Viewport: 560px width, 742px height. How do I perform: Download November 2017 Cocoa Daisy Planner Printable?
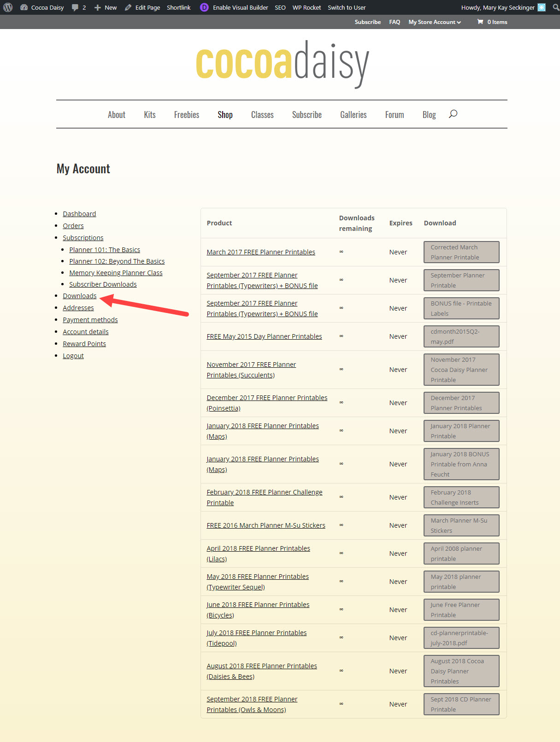pos(461,370)
